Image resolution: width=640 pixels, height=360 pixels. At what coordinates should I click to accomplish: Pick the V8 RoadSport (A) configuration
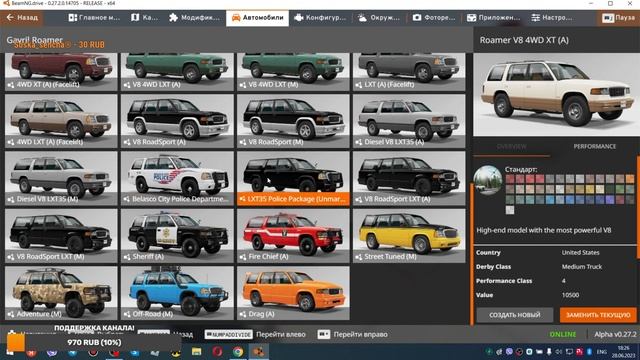click(177, 121)
